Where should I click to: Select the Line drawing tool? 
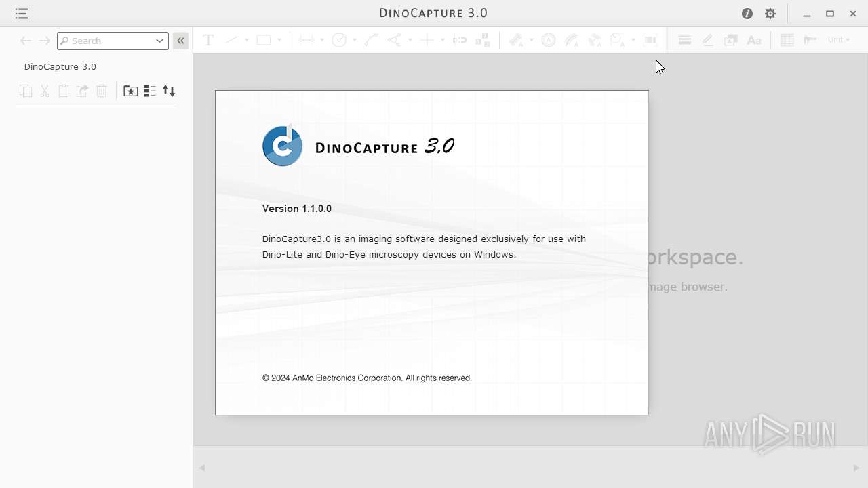[231, 40]
